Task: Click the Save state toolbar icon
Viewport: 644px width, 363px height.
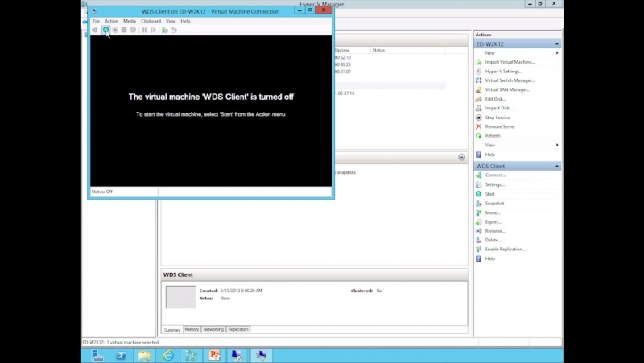Action: pyautogui.click(x=133, y=30)
